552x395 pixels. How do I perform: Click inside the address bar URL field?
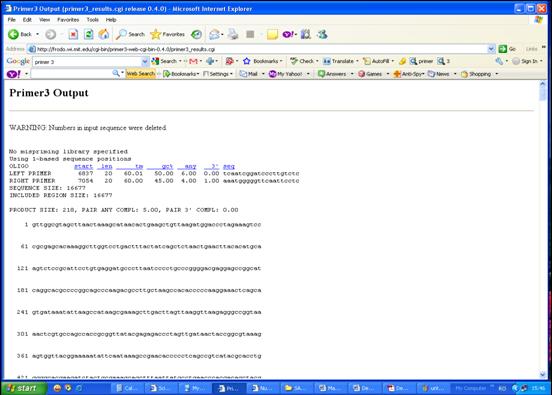(x=261, y=49)
